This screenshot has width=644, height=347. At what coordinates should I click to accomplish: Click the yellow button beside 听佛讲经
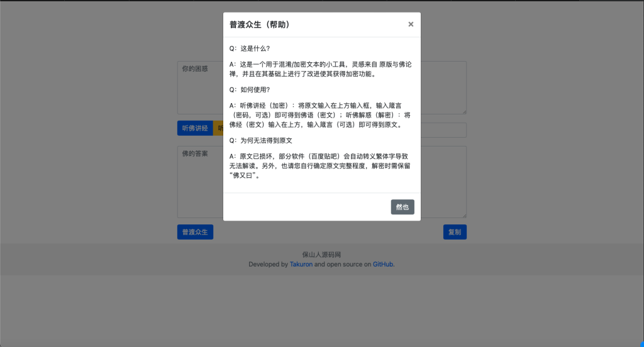218,128
